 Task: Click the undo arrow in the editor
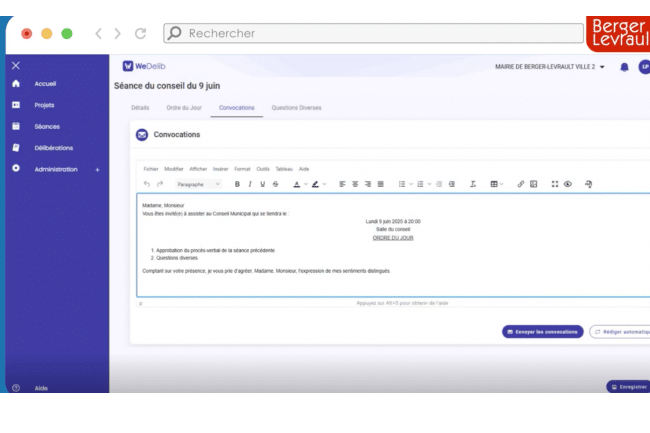(x=147, y=184)
